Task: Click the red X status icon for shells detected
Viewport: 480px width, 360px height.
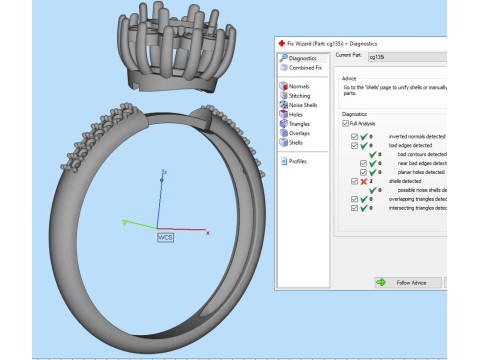Action: 364,181
